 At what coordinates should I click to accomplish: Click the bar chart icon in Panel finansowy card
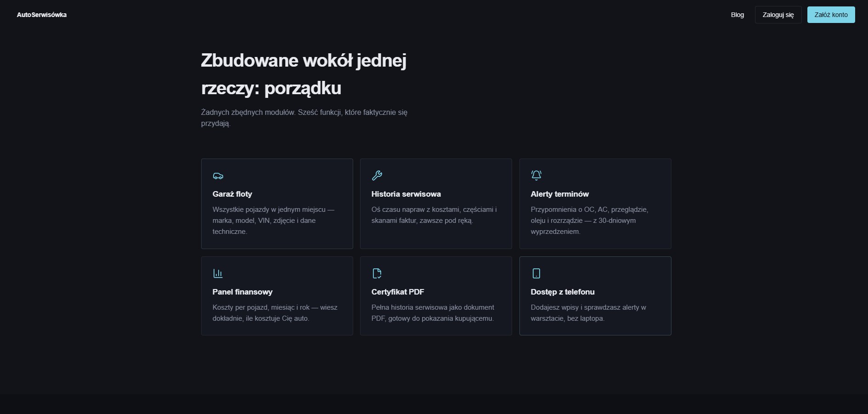218,273
